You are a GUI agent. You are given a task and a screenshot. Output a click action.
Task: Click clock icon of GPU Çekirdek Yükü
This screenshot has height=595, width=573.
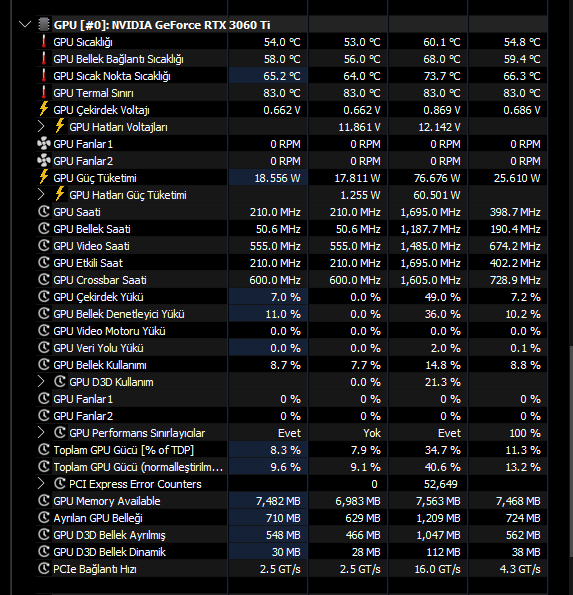tap(44, 296)
